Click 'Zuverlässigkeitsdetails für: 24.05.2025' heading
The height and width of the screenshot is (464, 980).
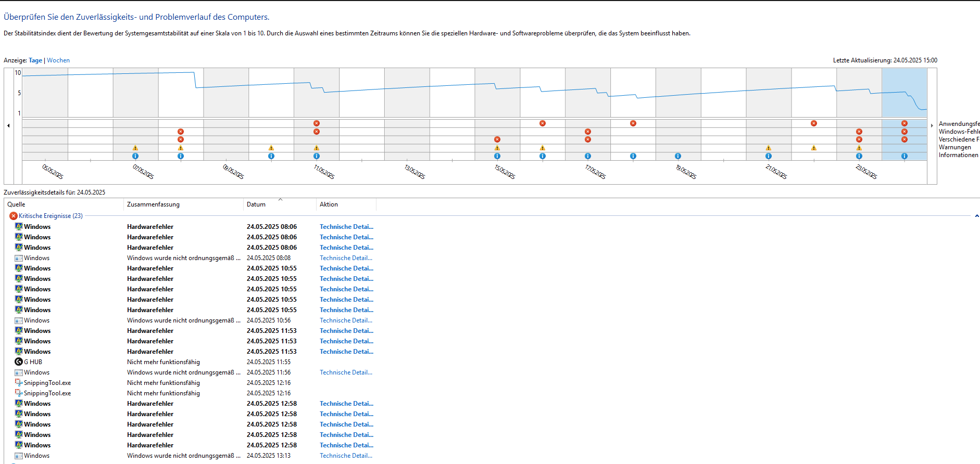tap(55, 192)
